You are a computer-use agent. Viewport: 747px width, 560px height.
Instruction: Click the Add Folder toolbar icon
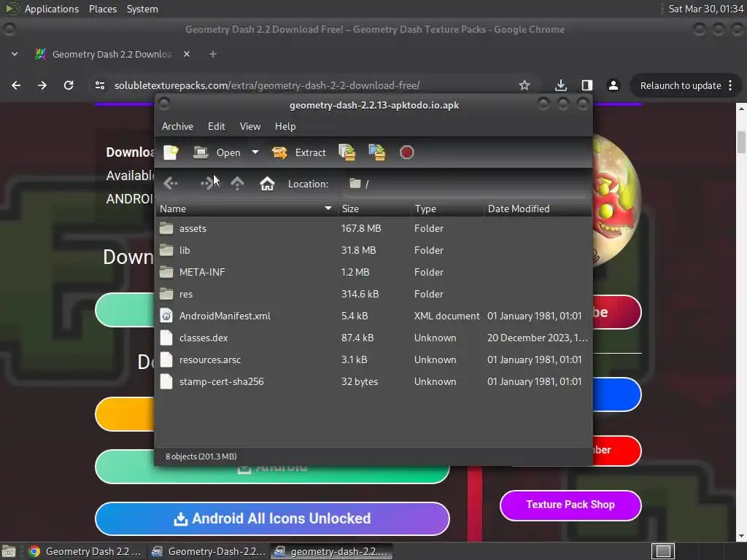tap(377, 152)
